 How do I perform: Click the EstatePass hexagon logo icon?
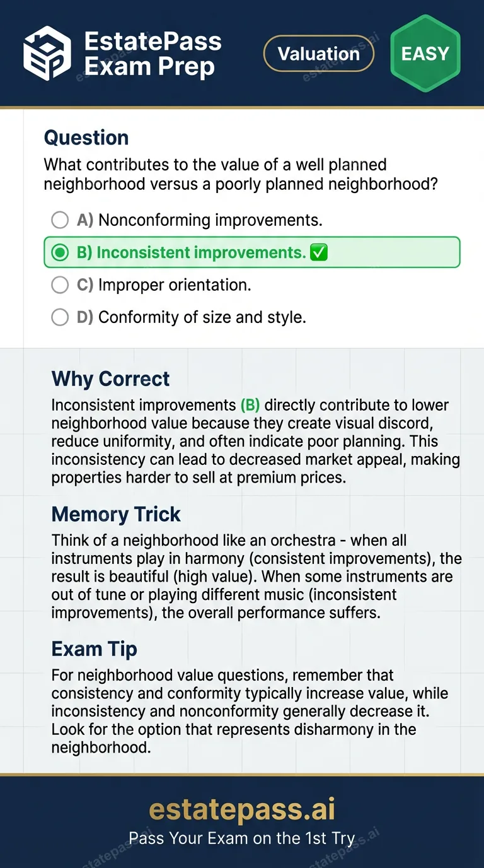[x=47, y=54]
